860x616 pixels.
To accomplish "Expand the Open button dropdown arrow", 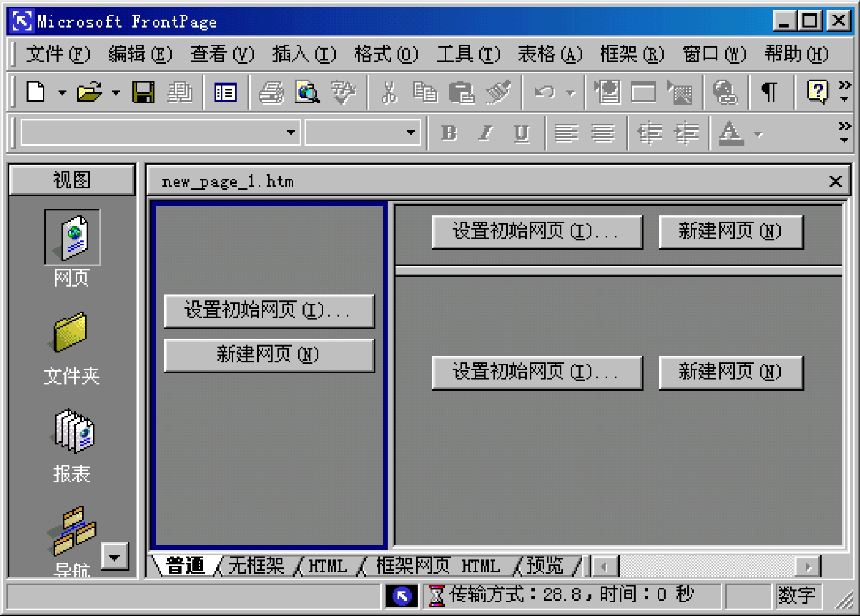I will tap(116, 92).
